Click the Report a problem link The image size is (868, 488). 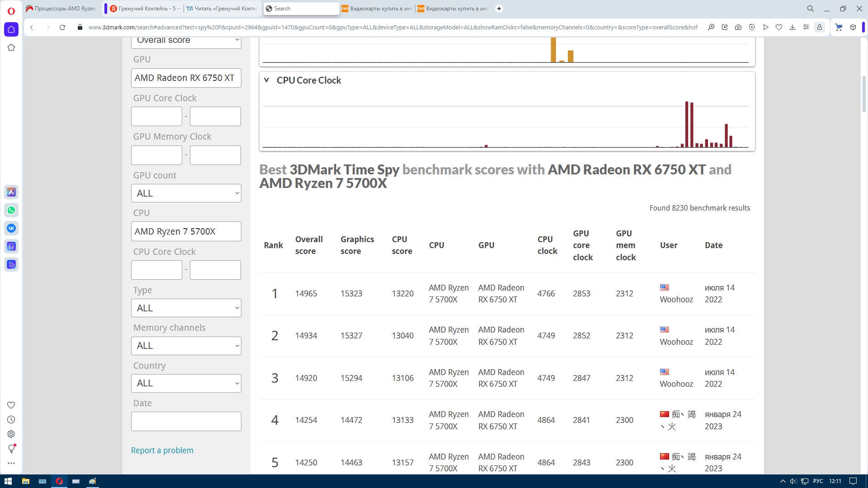(162, 450)
